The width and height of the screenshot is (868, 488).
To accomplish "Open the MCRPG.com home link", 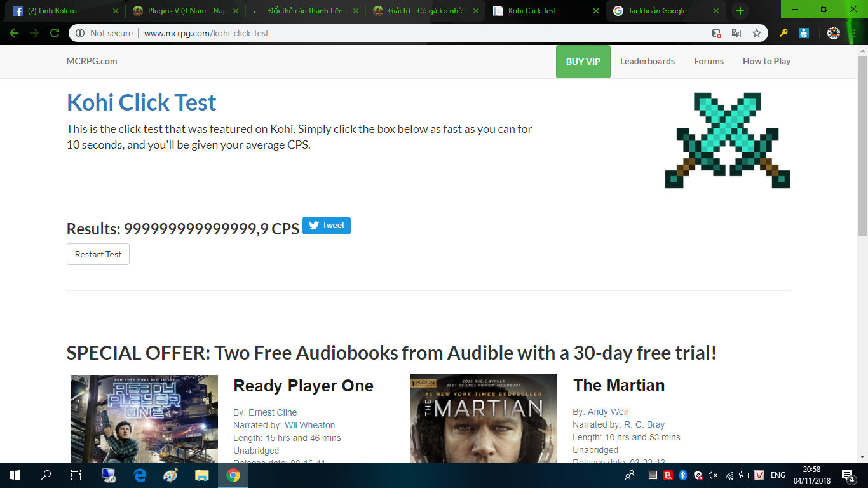I will [92, 61].
